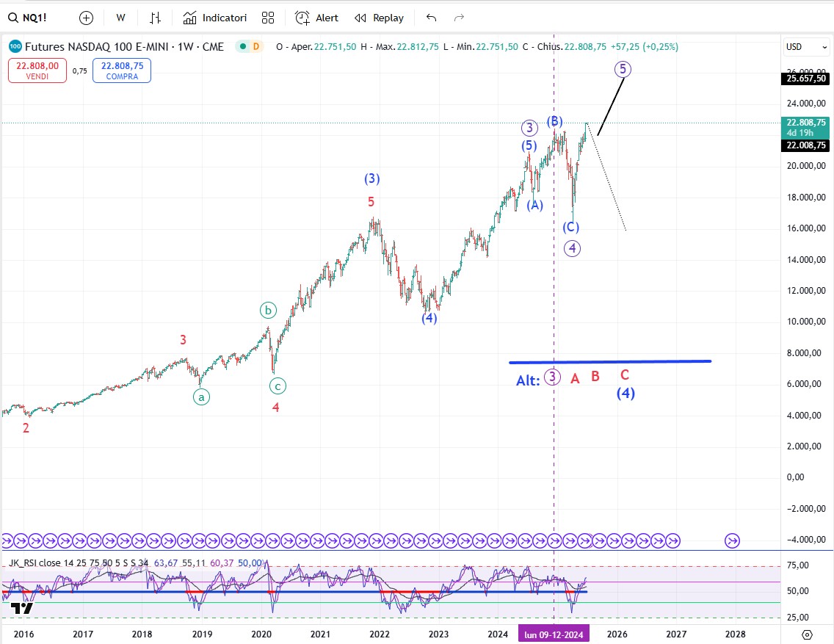Image resolution: width=834 pixels, height=644 pixels.
Task: Select the blue (A) wave label
Action: click(x=534, y=206)
